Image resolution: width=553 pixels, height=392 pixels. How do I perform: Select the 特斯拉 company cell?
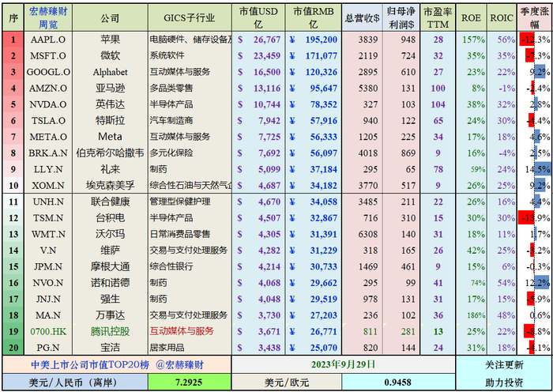click(110, 121)
